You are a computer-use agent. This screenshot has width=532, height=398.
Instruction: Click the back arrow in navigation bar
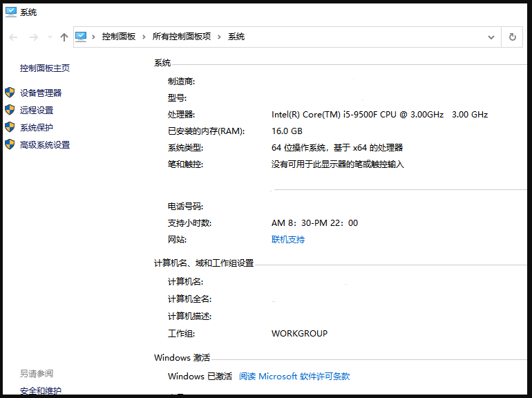pyautogui.click(x=14, y=37)
